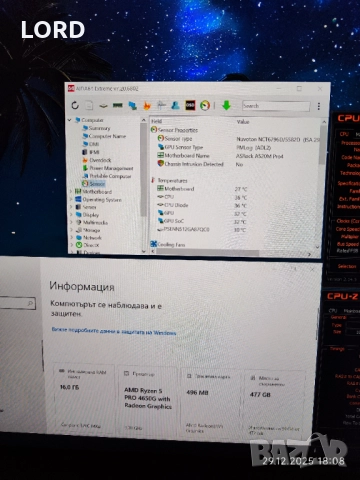The width and height of the screenshot is (360, 480).
Task: Collapse the Computer tree node
Action: pyautogui.click(x=70, y=120)
